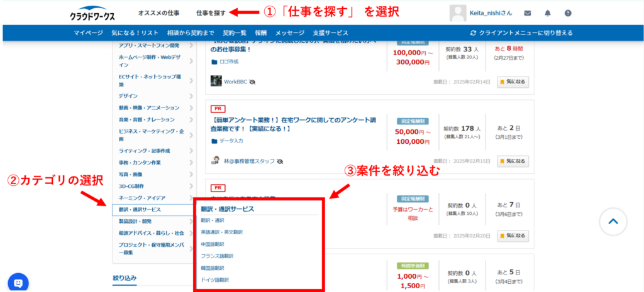Open 気になる！リスト in blue bar

(x=135, y=33)
